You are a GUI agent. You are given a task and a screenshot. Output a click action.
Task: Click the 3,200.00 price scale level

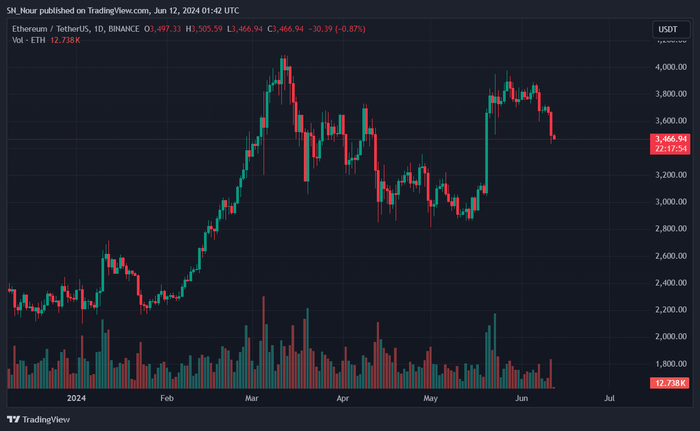point(671,175)
